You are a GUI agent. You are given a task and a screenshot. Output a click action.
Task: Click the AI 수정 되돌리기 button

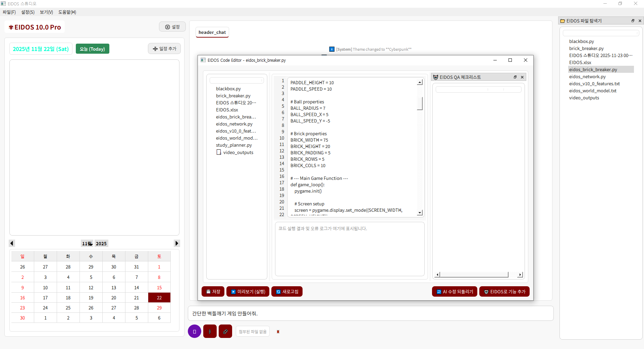pyautogui.click(x=454, y=292)
